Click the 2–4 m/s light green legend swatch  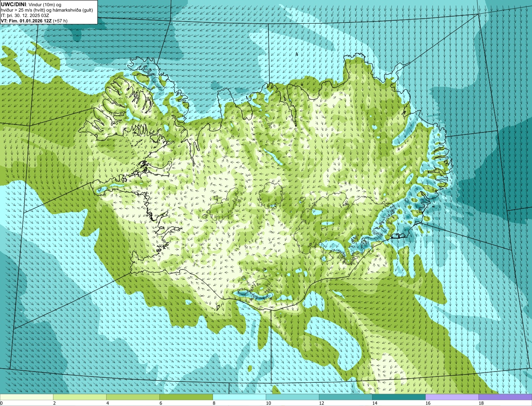(80, 397)
